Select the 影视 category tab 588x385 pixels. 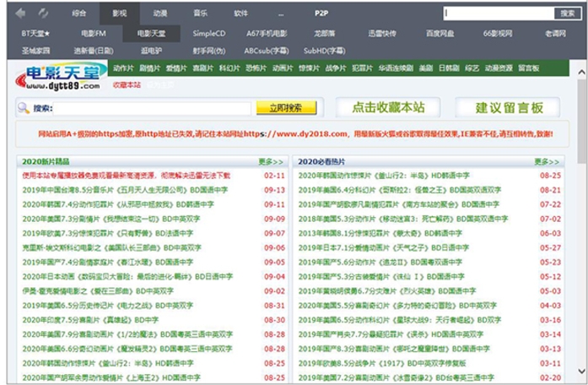tap(119, 14)
